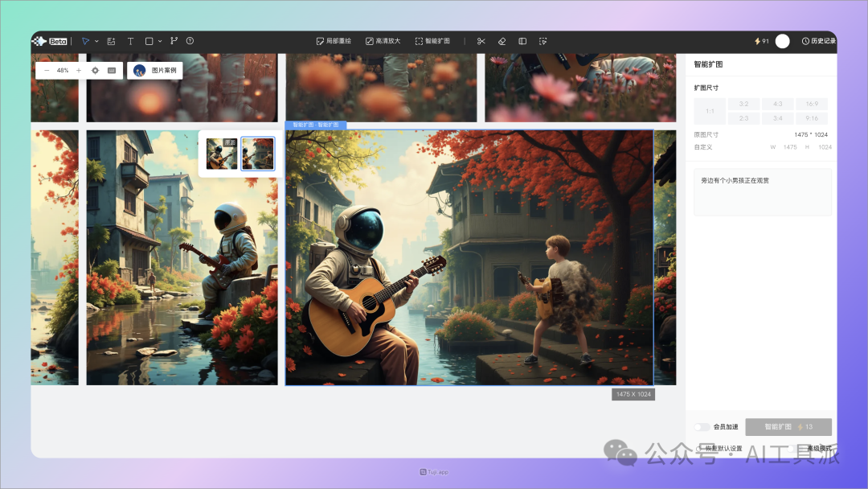Click the app logo beside Beta

coord(39,41)
